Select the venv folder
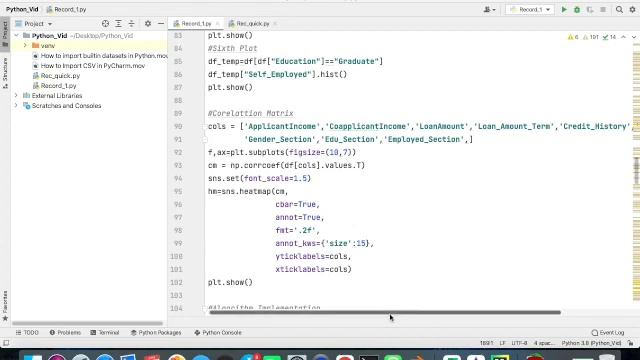 [x=47, y=46]
